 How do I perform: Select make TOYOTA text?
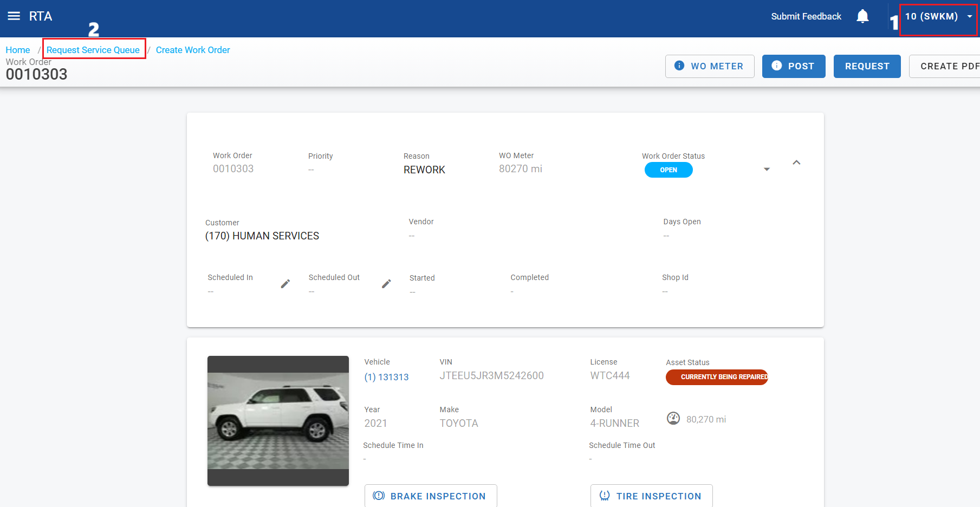tap(459, 424)
